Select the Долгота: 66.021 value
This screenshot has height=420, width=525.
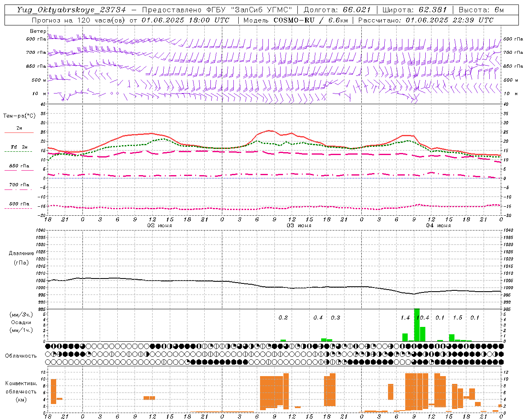pos(337,10)
